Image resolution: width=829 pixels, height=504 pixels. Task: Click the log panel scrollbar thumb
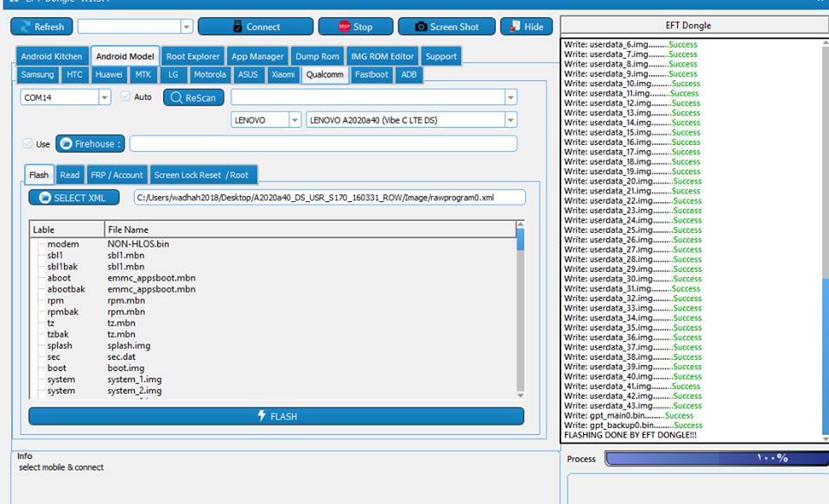(826, 356)
